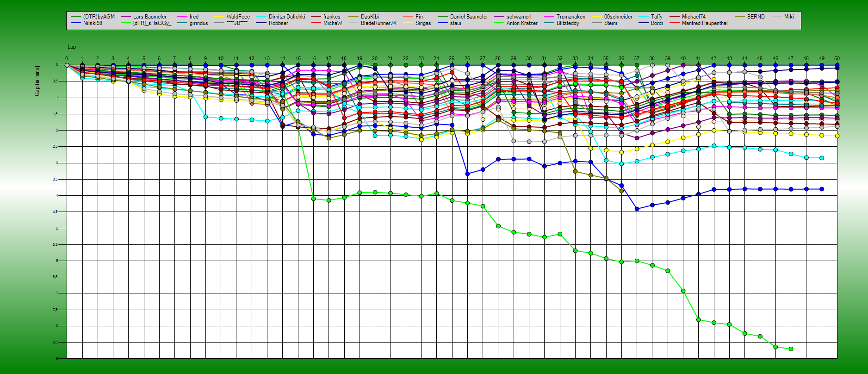Click lap number 50 on top axis
The image size is (868, 374).
pos(837,59)
